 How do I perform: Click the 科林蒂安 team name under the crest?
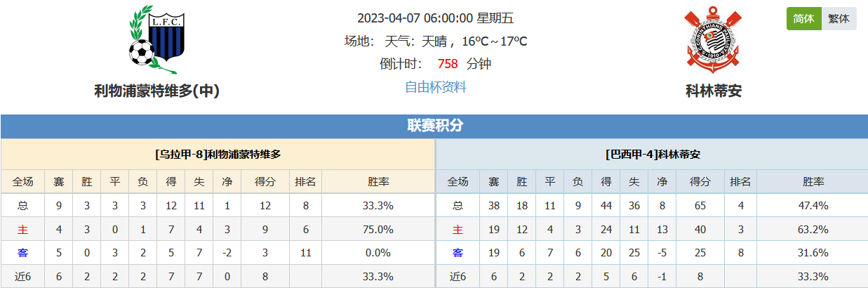tap(714, 91)
